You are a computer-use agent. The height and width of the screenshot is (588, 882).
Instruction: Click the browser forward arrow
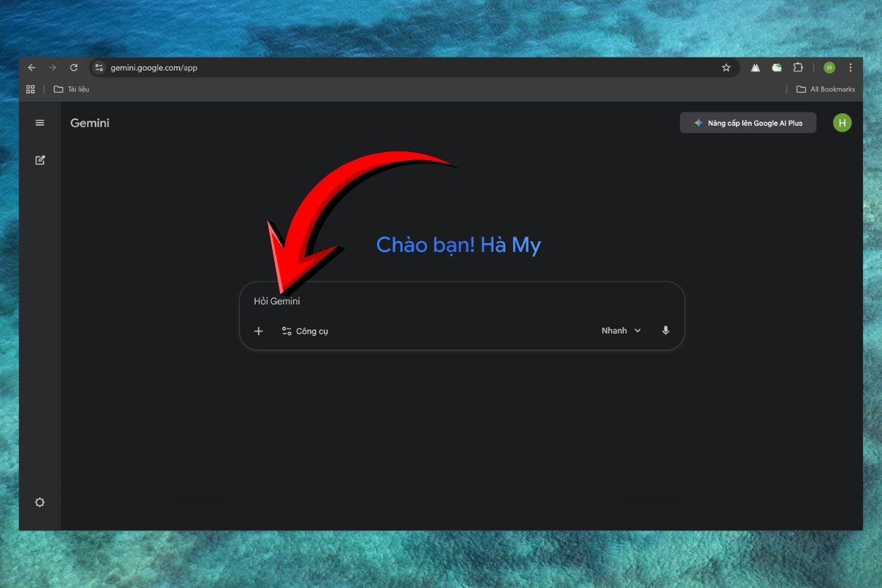pos(52,68)
